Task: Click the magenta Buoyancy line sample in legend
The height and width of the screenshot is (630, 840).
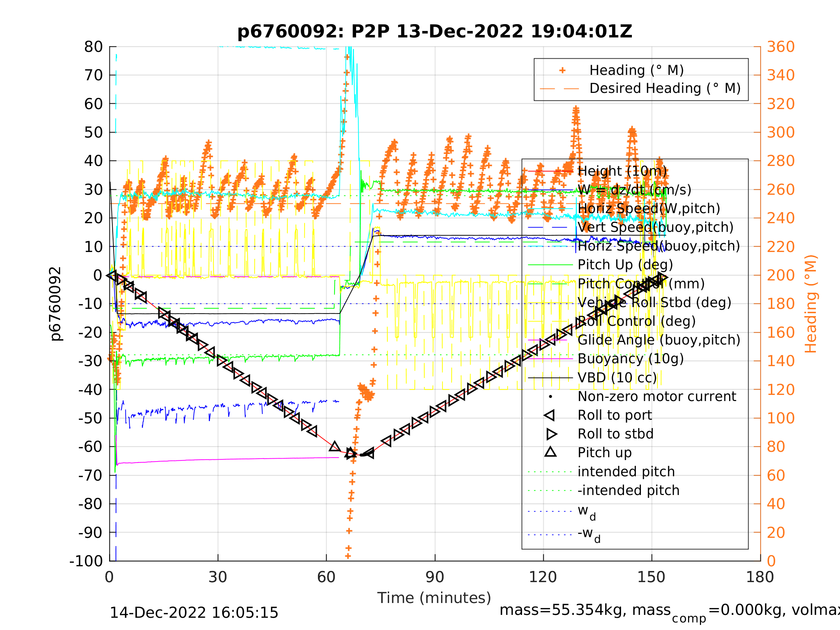Action: coord(550,359)
